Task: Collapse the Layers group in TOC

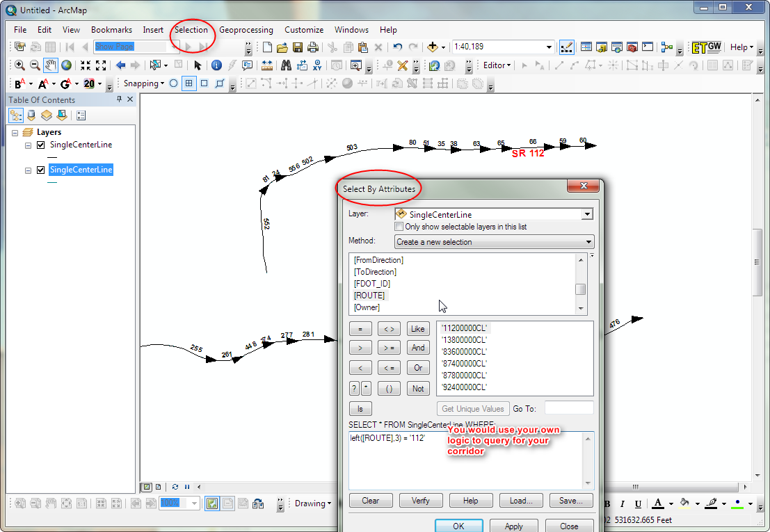Action: point(15,133)
